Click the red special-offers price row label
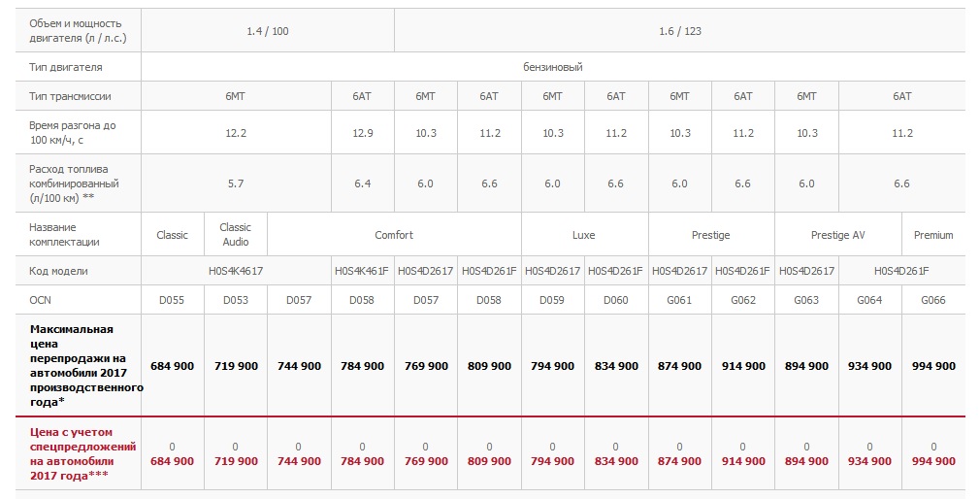This screenshot has height=499, width=980. coord(83,454)
